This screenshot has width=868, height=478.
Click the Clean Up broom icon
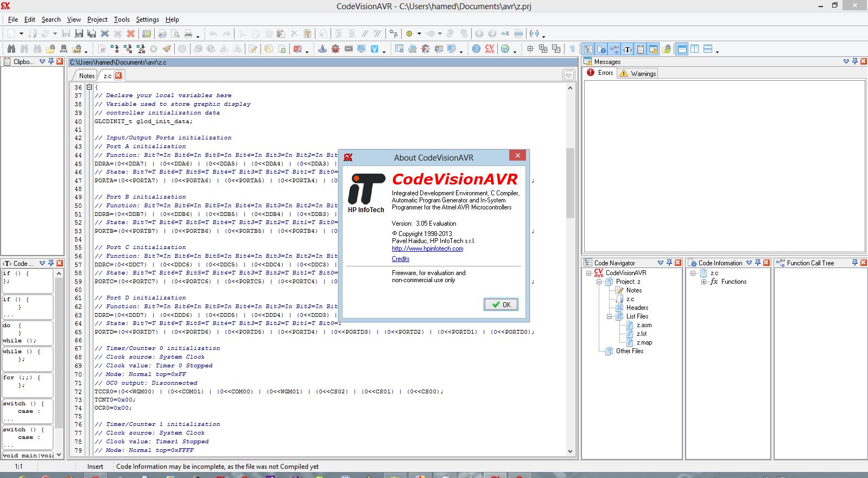(167, 49)
